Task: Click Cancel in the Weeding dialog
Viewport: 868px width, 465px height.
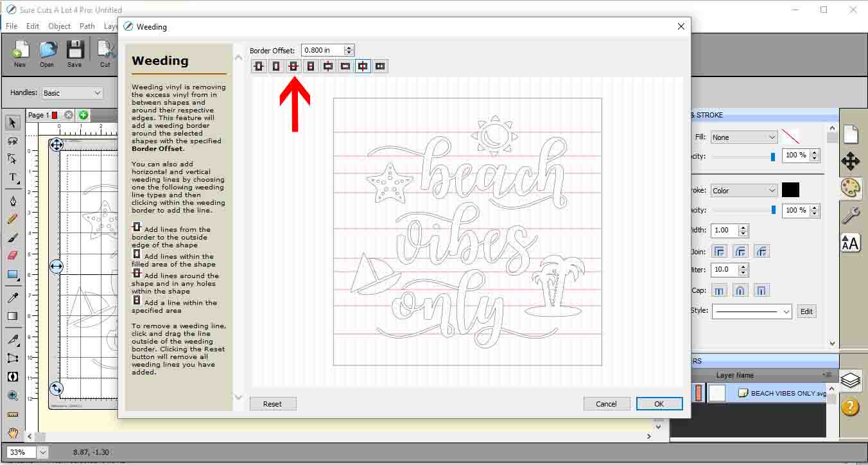Action: 606,404
